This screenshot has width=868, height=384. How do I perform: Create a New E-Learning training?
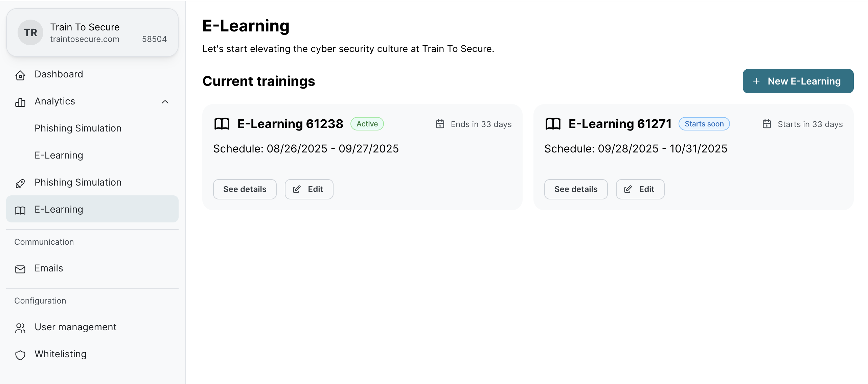coord(798,81)
